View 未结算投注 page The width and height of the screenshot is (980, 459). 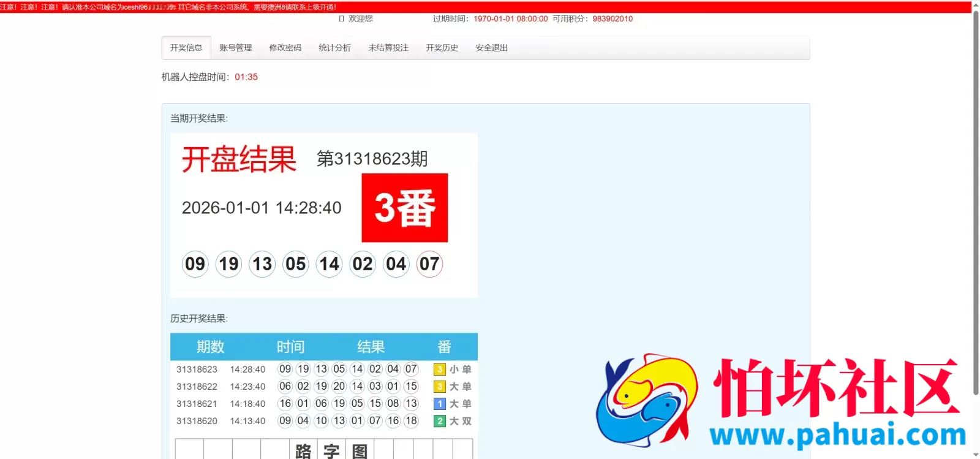coord(388,48)
